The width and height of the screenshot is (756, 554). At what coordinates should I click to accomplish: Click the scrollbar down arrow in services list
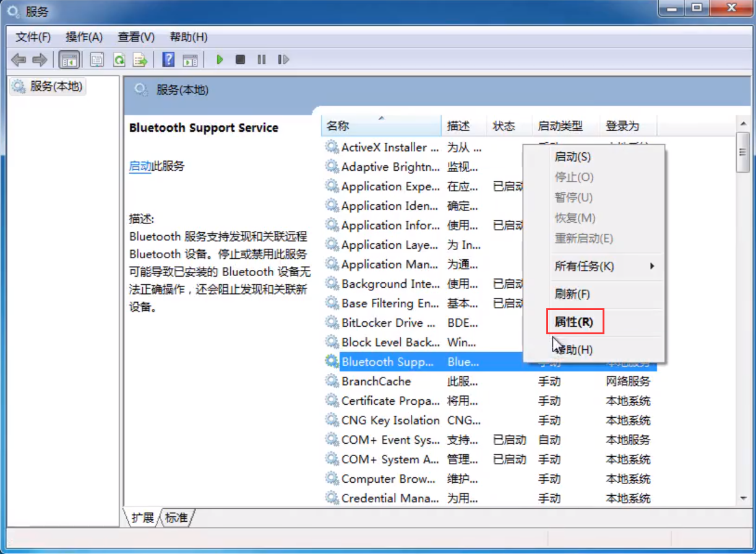743,498
